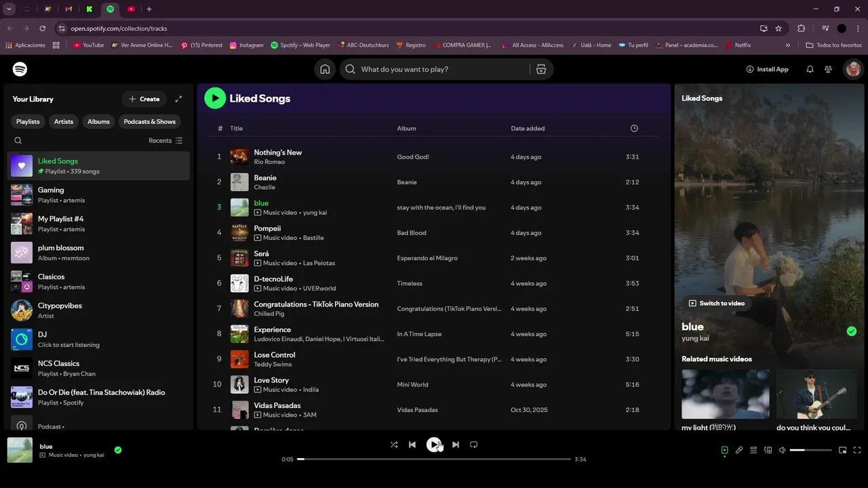Screen dimensions: 868x488
Task: Enter full screen player icon
Action: pos(857,450)
